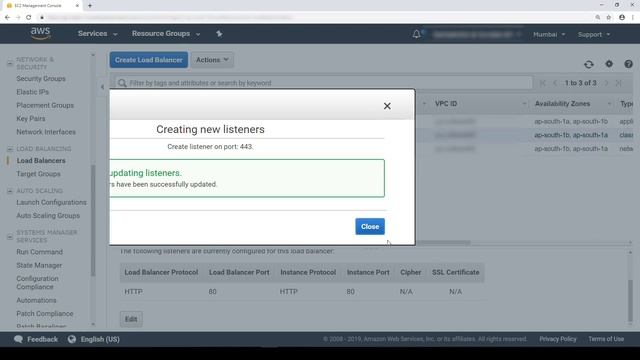The image size is (640, 360).
Task: Collapse the left sidebar arrow
Action: [102, 87]
